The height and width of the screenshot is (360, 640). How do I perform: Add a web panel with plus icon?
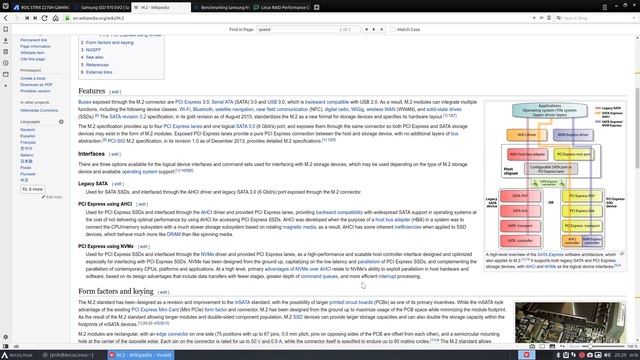click(5, 86)
